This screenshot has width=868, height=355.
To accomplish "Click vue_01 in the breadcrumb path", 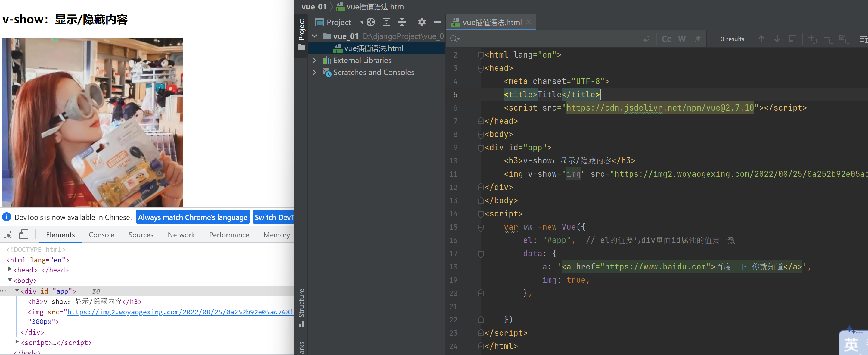I will point(314,7).
